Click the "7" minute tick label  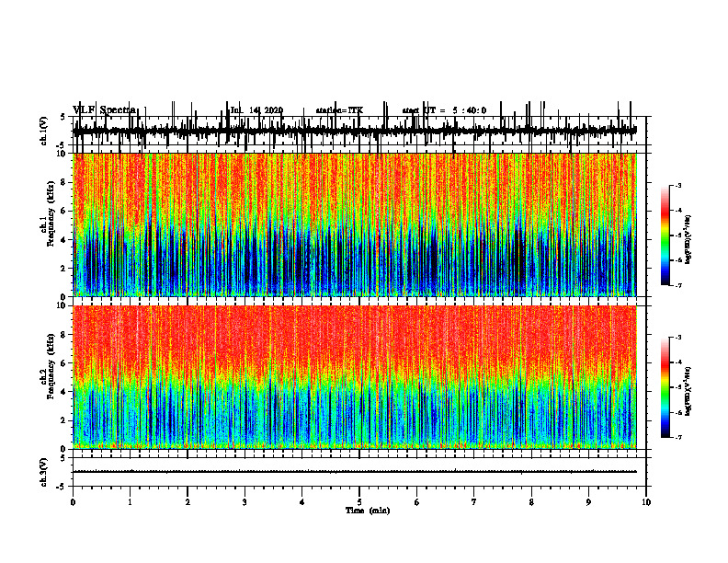coord(474,502)
